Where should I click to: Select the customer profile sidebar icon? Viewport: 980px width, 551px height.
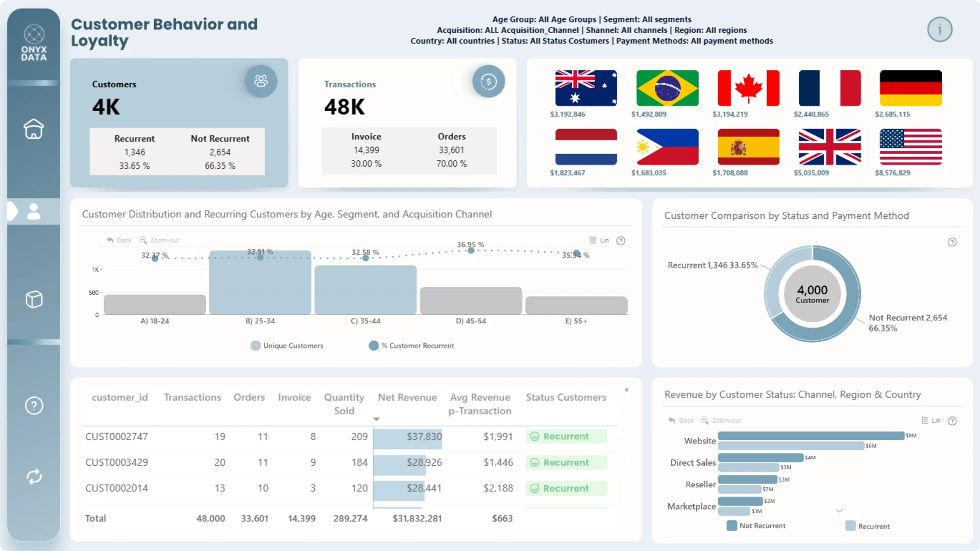(34, 211)
